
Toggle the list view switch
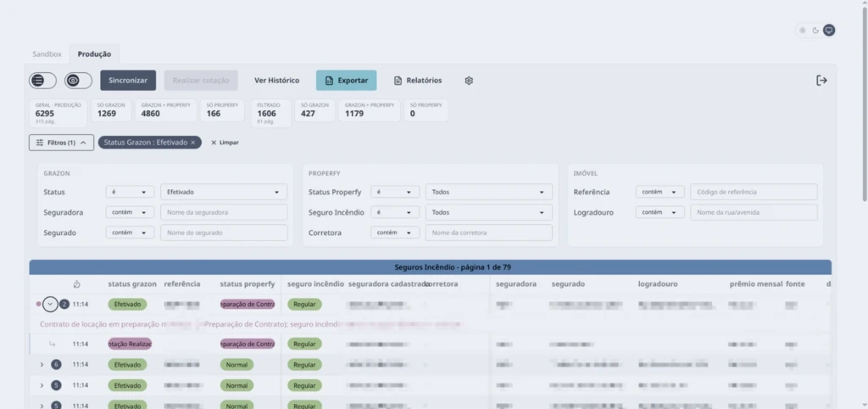point(42,81)
